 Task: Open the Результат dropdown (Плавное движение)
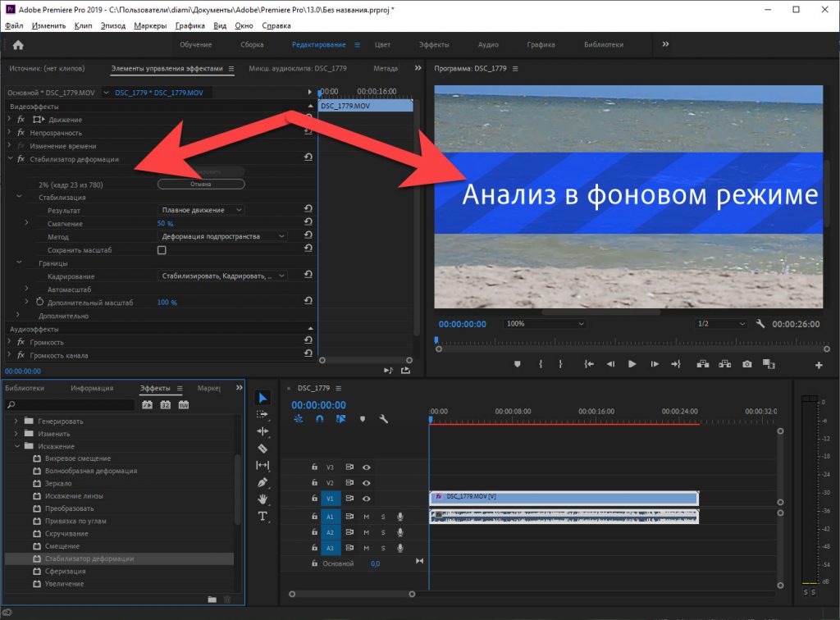pyautogui.click(x=203, y=210)
